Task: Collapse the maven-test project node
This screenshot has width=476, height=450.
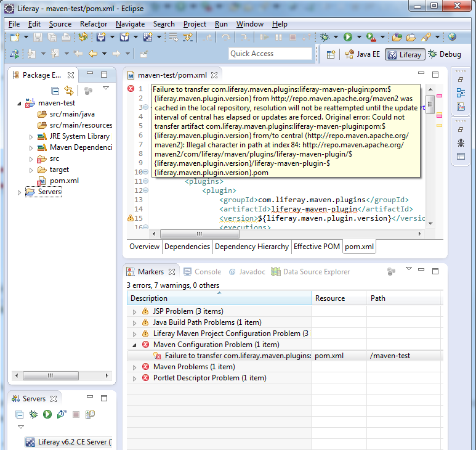Action: coord(19,104)
